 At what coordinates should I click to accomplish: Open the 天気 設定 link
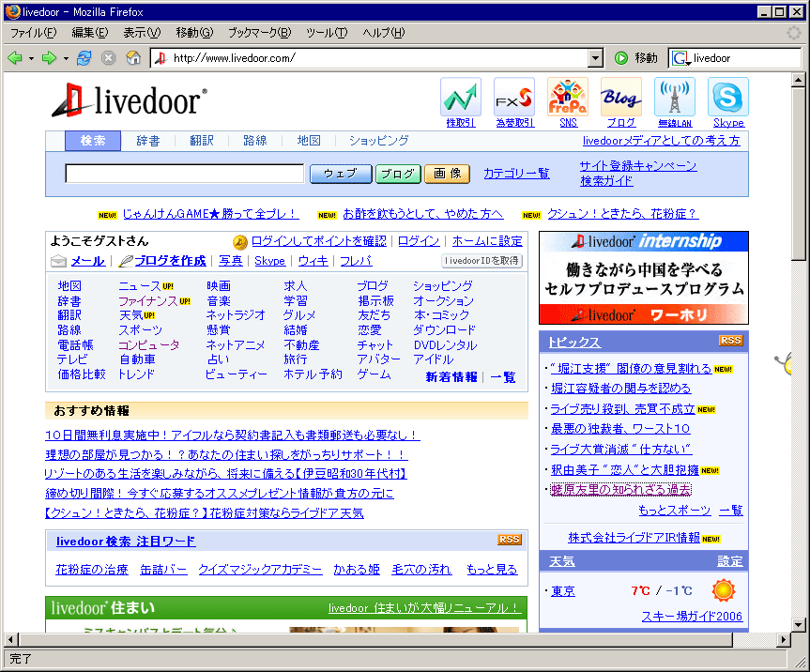point(730,561)
